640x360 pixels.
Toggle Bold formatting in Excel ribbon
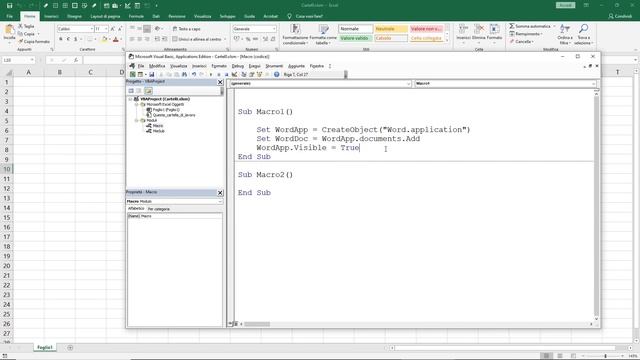coord(61,39)
